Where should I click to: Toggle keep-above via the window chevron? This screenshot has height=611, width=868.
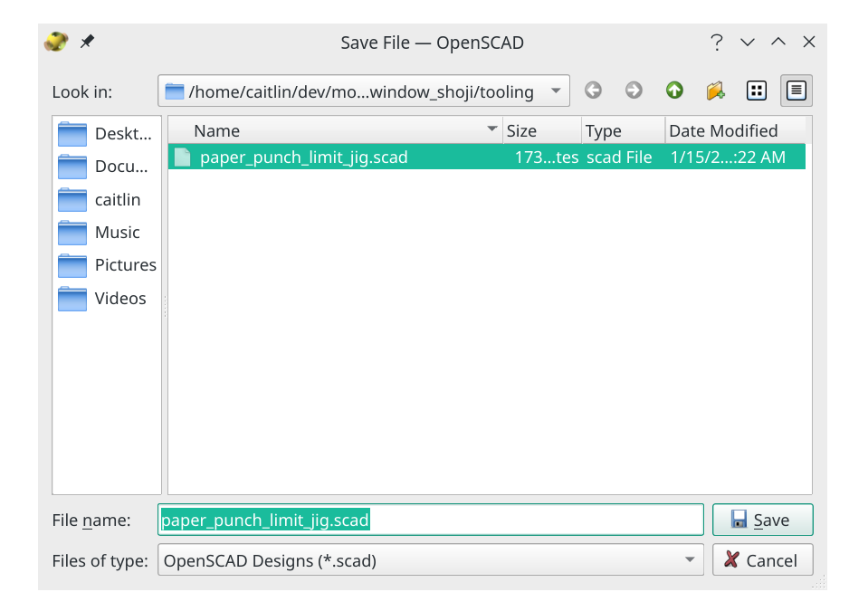pos(747,42)
